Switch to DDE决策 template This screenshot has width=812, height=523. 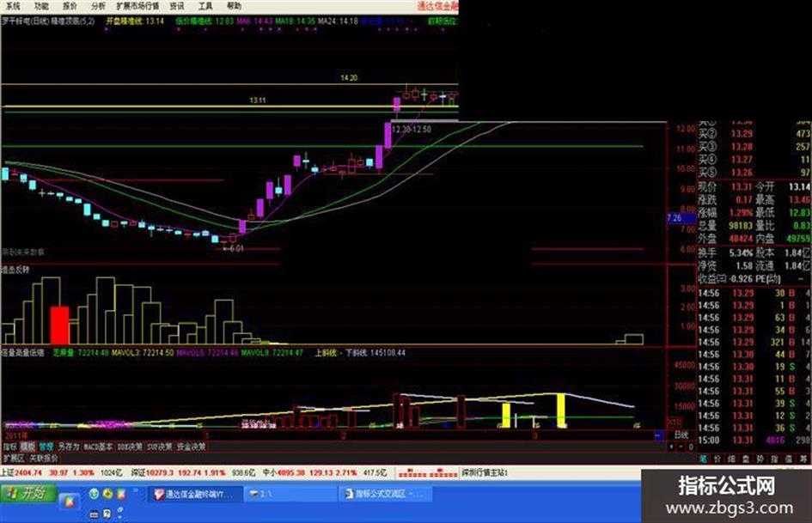tap(130, 447)
